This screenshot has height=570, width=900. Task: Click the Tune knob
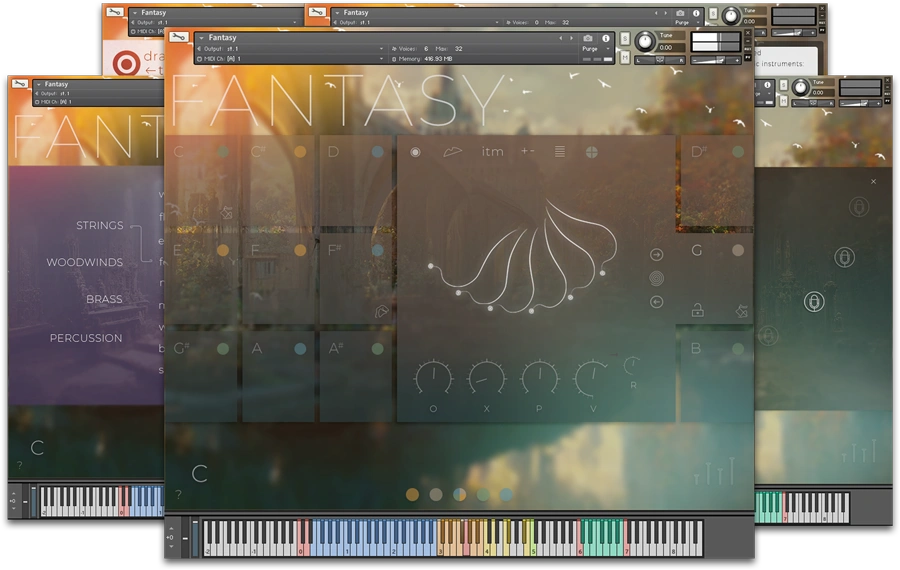coord(645,42)
